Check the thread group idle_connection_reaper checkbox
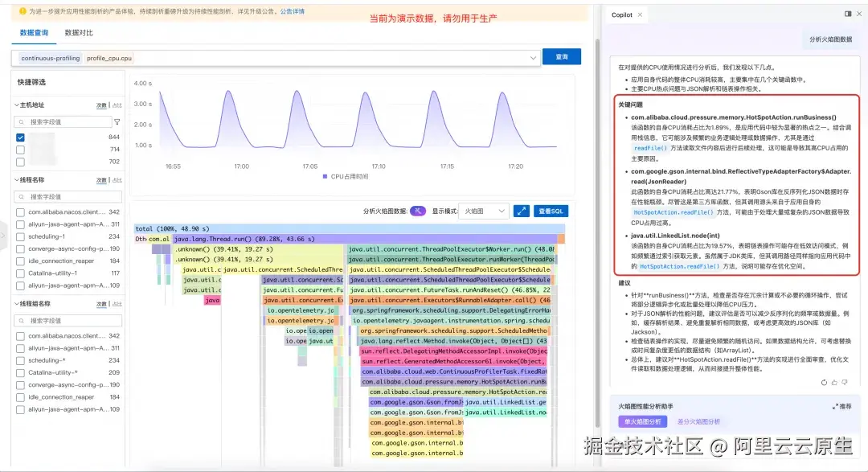Screen dimensions: 868x472 click(20, 397)
